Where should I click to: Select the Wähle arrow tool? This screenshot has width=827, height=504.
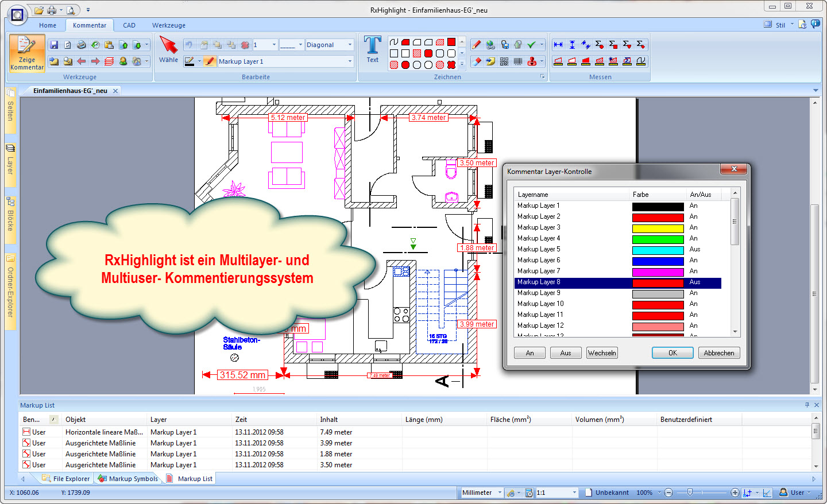click(168, 50)
